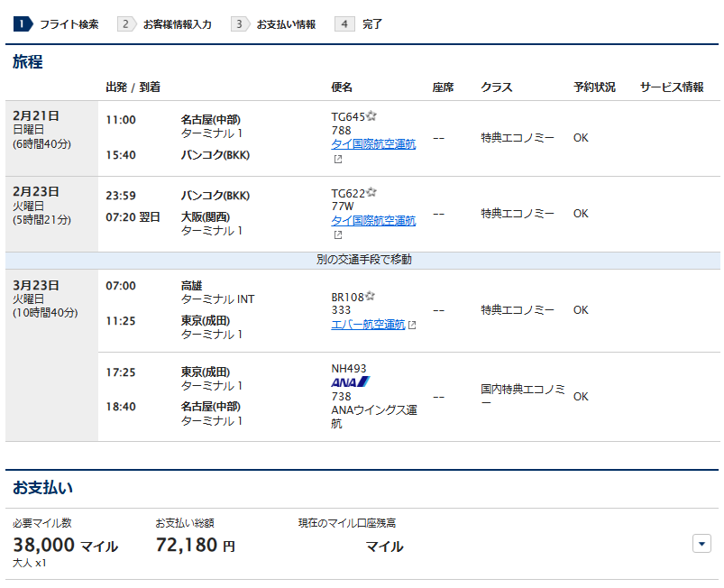This screenshot has height=588, width=724.
Task: Click aircraft type 77W
Action: point(342,207)
